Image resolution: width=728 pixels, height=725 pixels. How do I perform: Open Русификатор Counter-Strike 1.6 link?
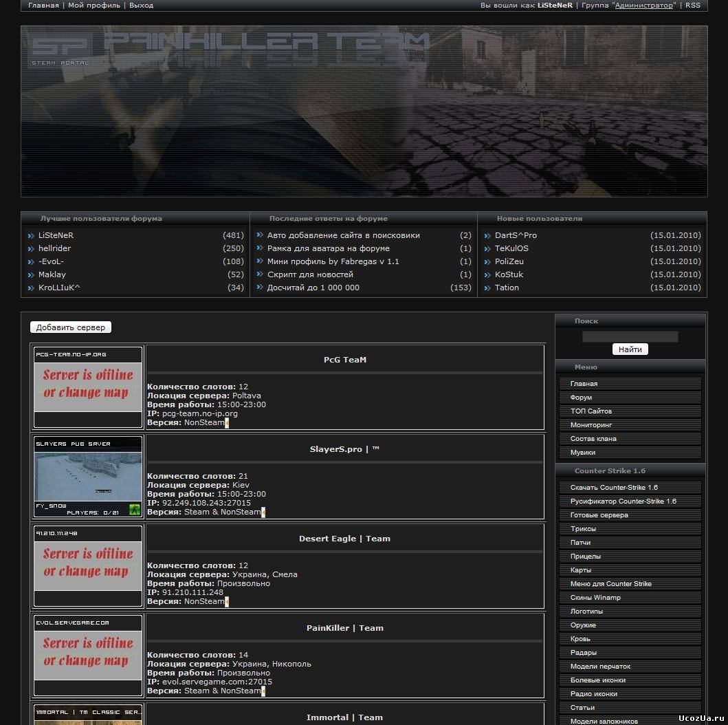coord(630,501)
